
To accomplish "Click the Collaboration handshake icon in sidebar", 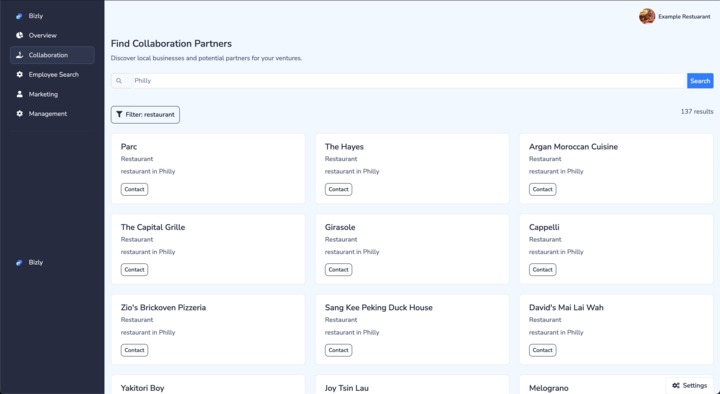I will [x=19, y=55].
